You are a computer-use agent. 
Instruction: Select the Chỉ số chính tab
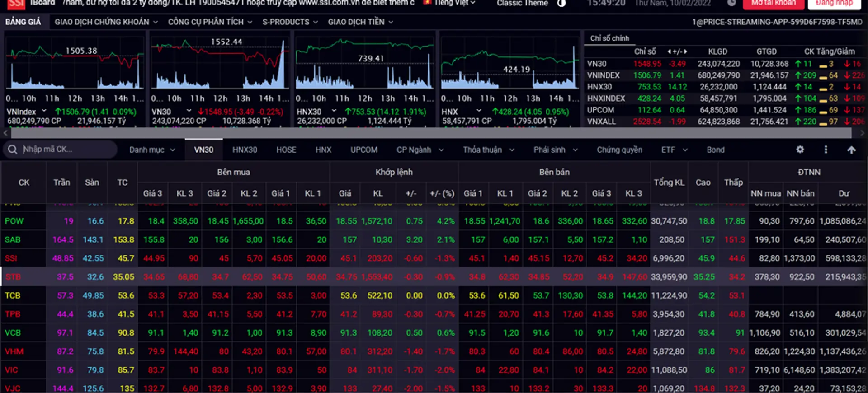pos(609,38)
